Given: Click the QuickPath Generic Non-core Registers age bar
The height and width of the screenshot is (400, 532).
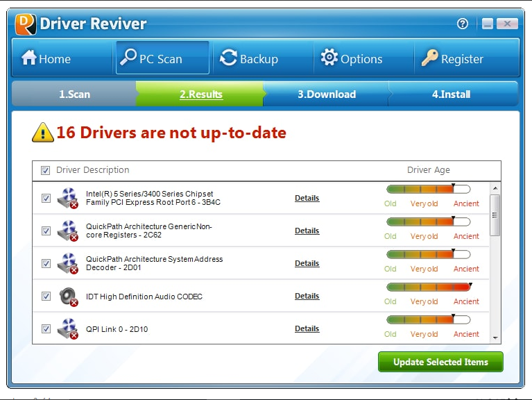Looking at the screenshot, I should 429,222.
